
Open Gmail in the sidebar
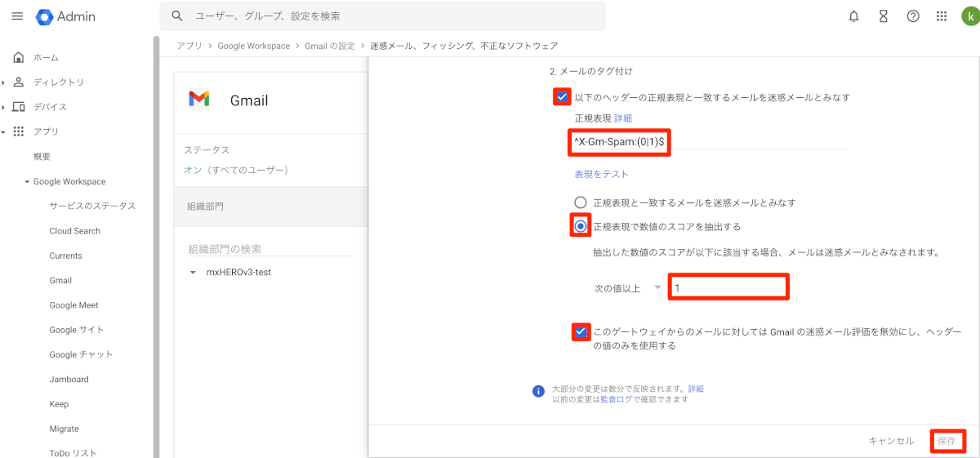click(x=60, y=280)
